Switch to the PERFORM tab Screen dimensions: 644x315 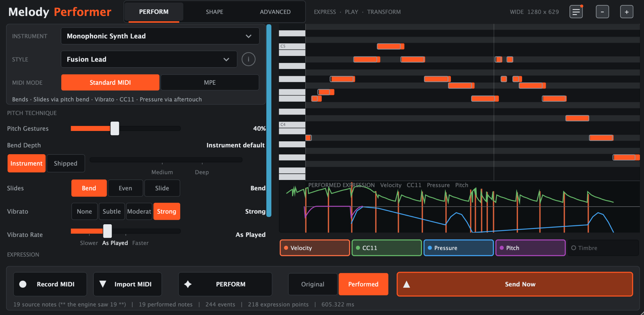[154, 12]
